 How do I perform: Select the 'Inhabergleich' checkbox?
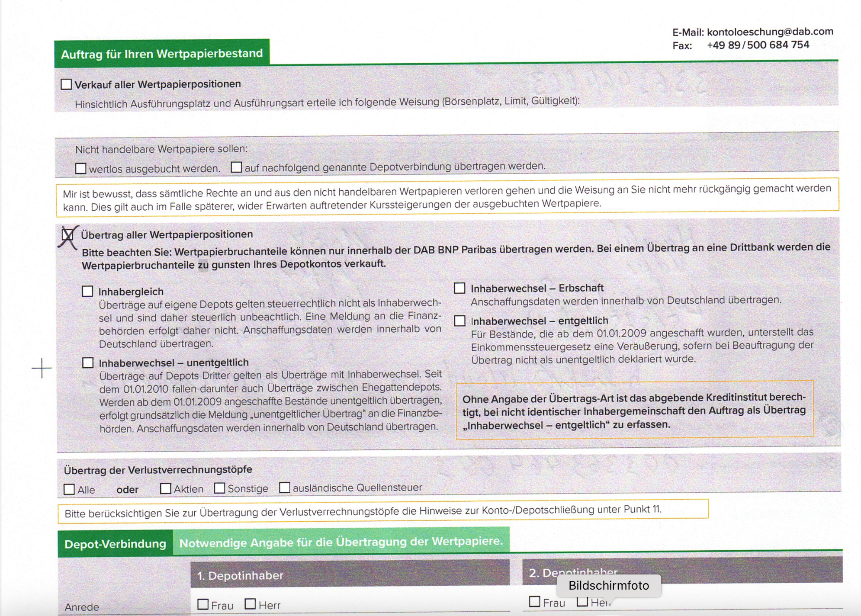tap(87, 291)
